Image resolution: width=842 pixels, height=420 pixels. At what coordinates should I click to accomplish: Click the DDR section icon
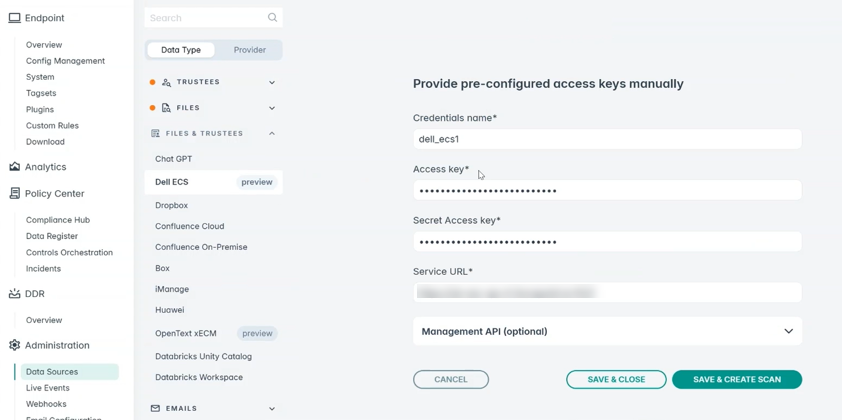(x=14, y=294)
